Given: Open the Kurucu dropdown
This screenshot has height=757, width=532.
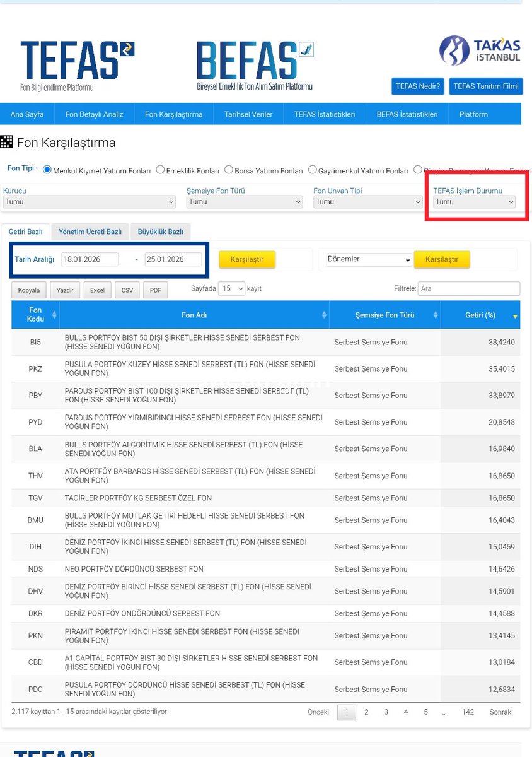Looking at the screenshot, I should [90, 202].
